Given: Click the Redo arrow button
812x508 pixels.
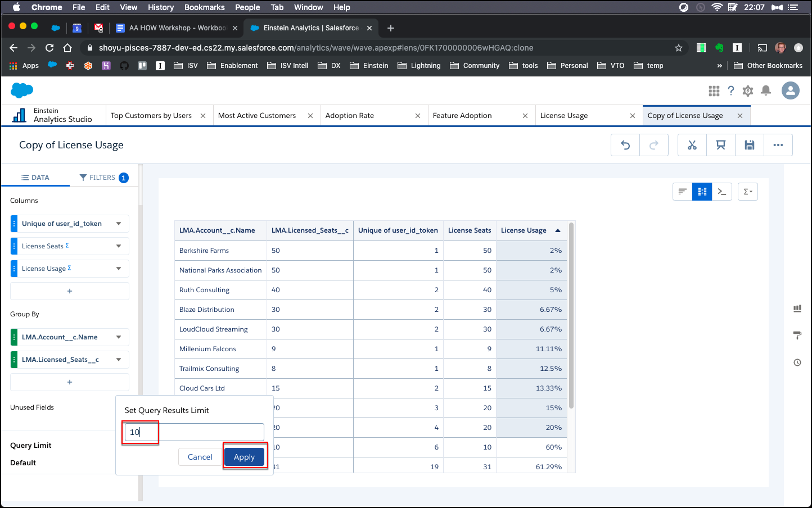Looking at the screenshot, I should (654, 145).
